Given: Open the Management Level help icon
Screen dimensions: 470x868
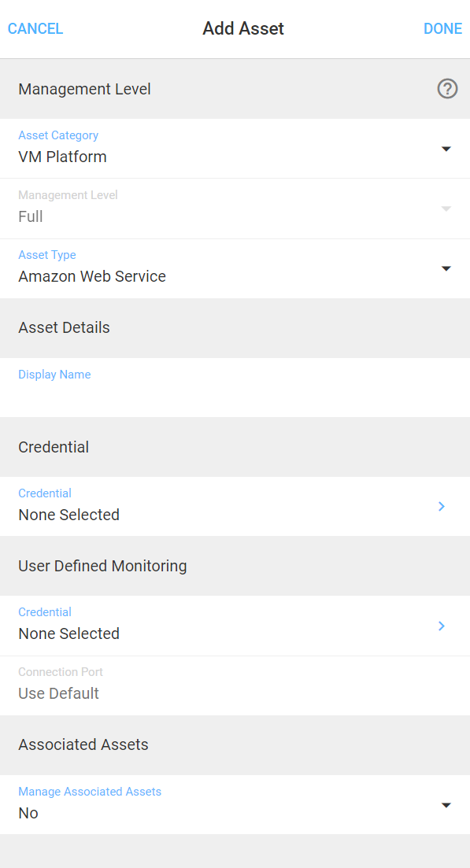Looking at the screenshot, I should 447,89.
